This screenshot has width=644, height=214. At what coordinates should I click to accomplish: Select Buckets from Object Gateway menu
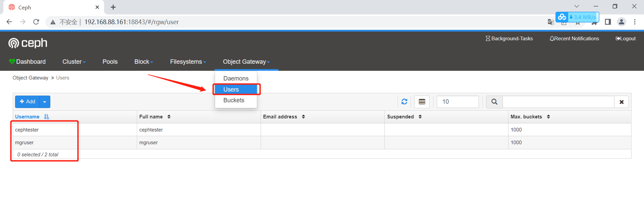click(x=234, y=100)
